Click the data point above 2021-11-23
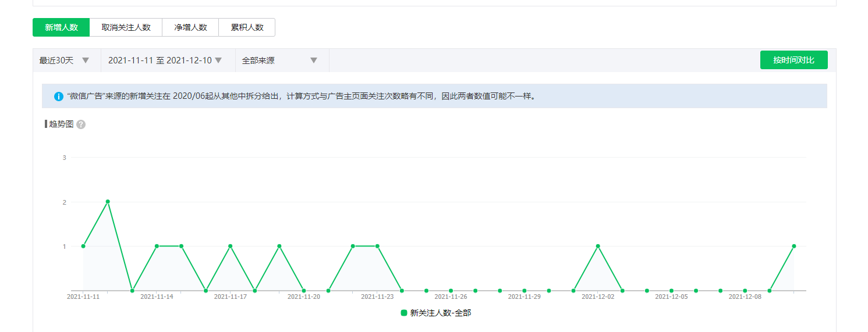Image resolution: width=868 pixels, height=332 pixels. pos(377,246)
